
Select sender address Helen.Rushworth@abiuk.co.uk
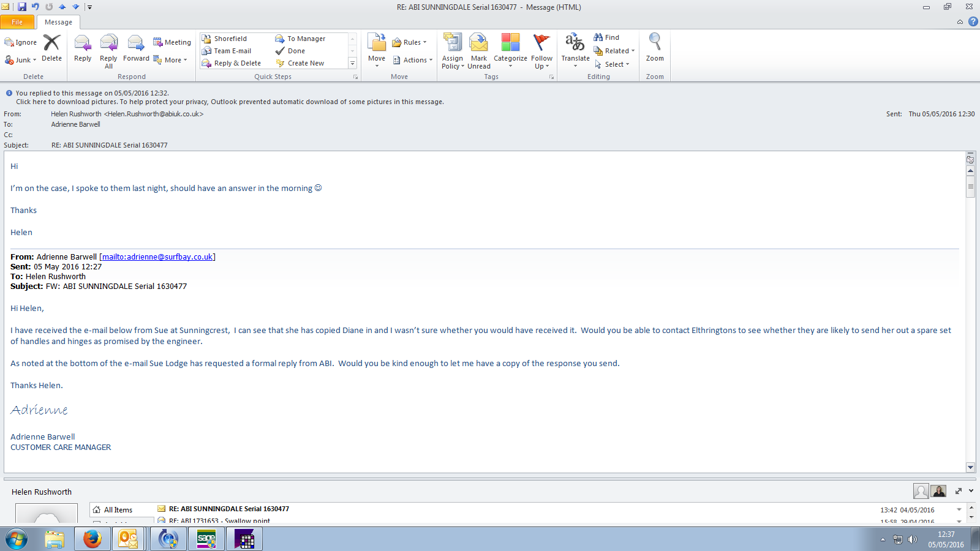154,114
